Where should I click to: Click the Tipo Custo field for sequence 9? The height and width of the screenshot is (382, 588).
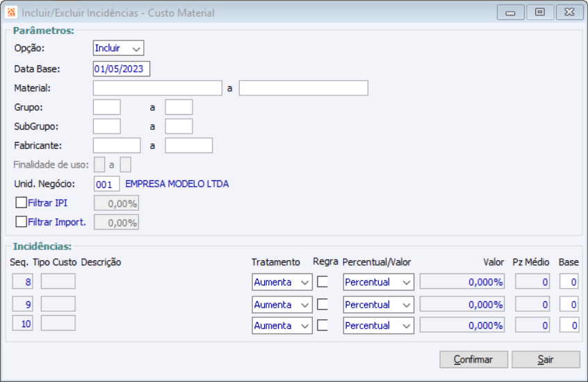pyautogui.click(x=58, y=304)
